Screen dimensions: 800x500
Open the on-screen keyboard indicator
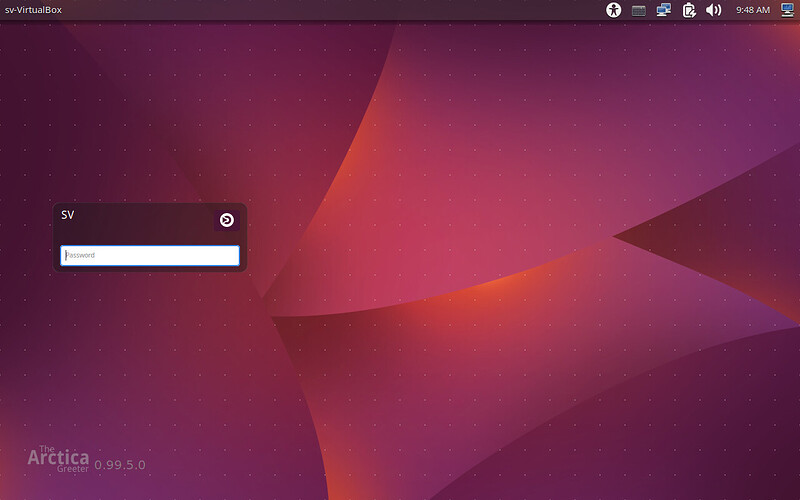pyautogui.click(x=638, y=10)
